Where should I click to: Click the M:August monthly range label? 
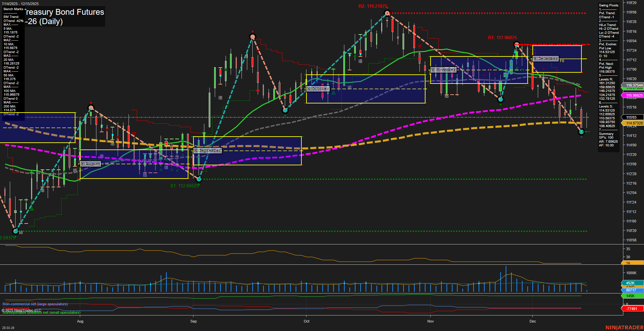point(91,164)
